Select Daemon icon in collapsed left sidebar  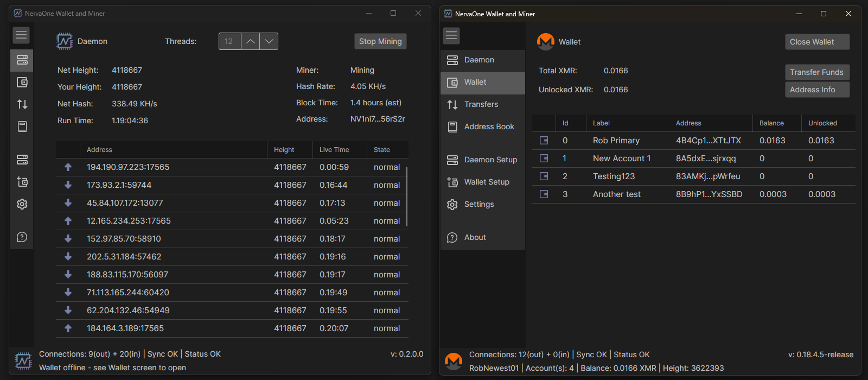click(22, 60)
